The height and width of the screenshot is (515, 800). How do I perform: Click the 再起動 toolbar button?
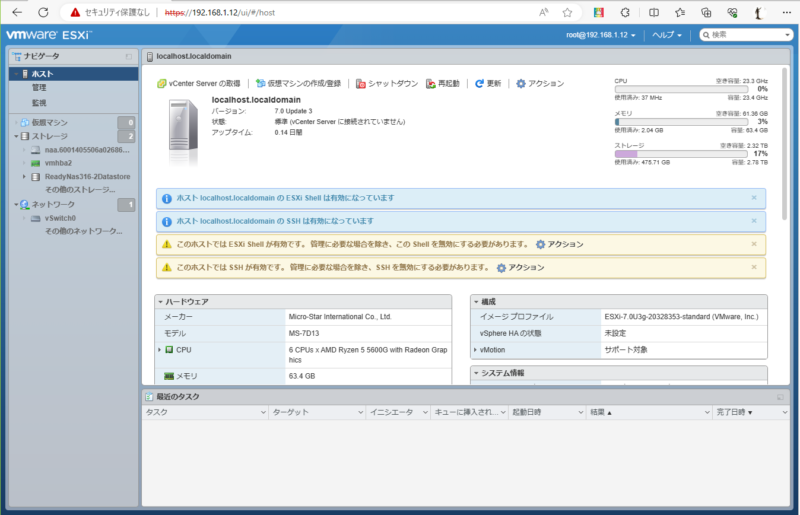click(443, 83)
